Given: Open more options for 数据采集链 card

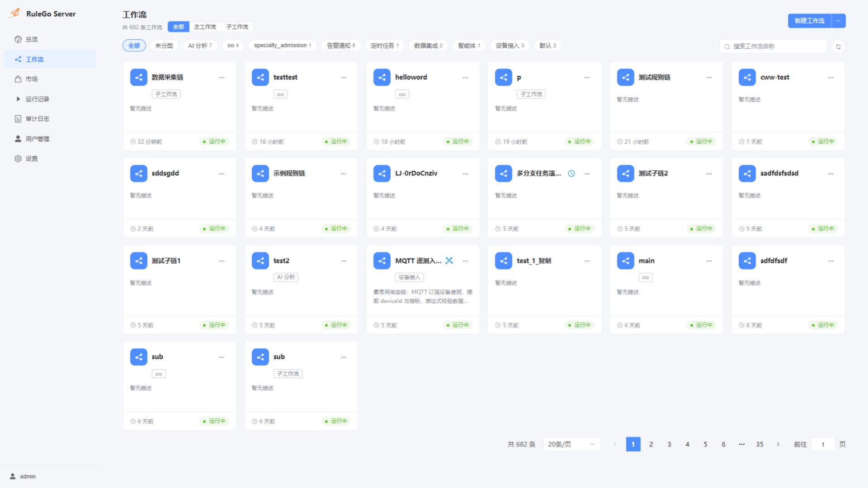Looking at the screenshot, I should point(222,78).
